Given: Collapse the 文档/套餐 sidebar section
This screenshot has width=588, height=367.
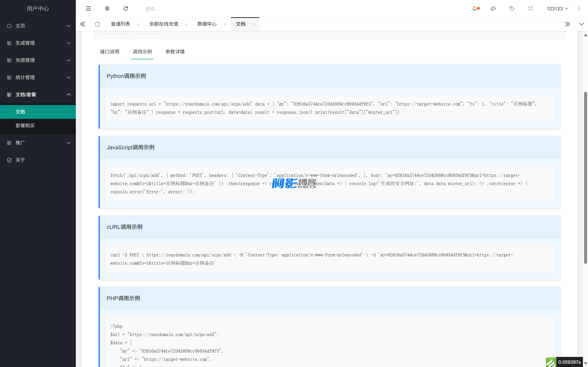Looking at the screenshot, I should (x=38, y=95).
